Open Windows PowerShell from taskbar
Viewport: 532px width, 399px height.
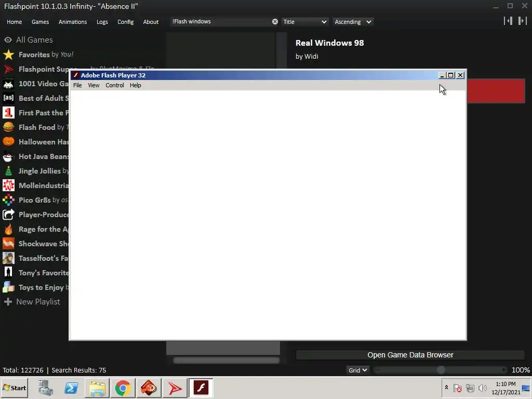(71, 388)
